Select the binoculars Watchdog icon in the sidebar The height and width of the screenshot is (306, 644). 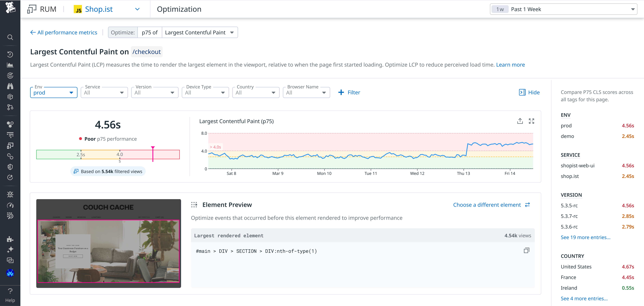click(x=10, y=86)
